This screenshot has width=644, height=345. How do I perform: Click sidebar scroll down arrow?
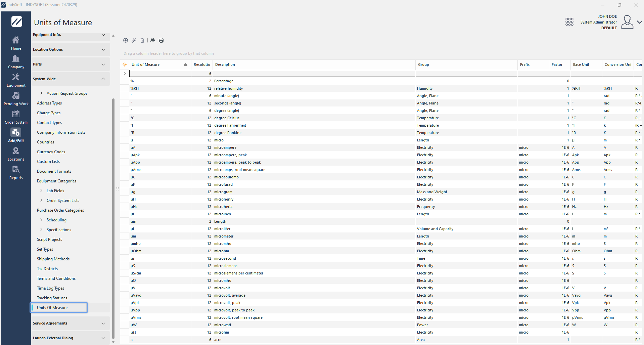pyautogui.click(x=113, y=342)
